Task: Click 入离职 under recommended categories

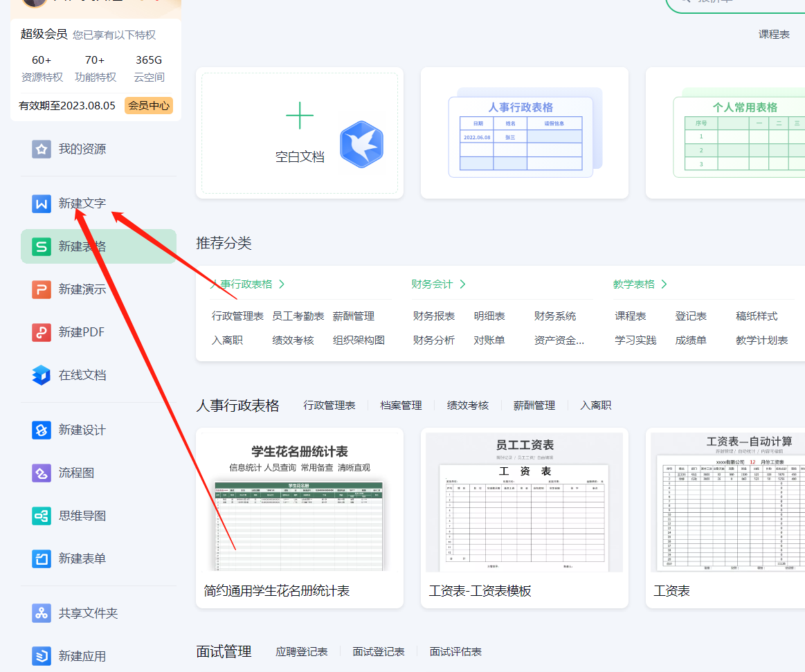Action: [x=228, y=340]
